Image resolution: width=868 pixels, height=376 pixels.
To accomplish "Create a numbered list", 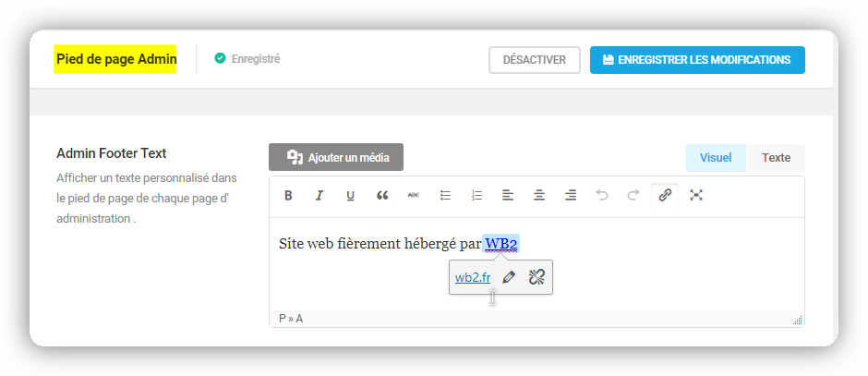I will (x=476, y=196).
